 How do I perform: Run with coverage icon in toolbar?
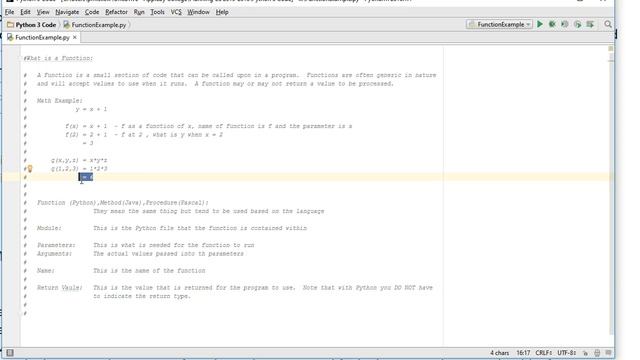[565, 24]
